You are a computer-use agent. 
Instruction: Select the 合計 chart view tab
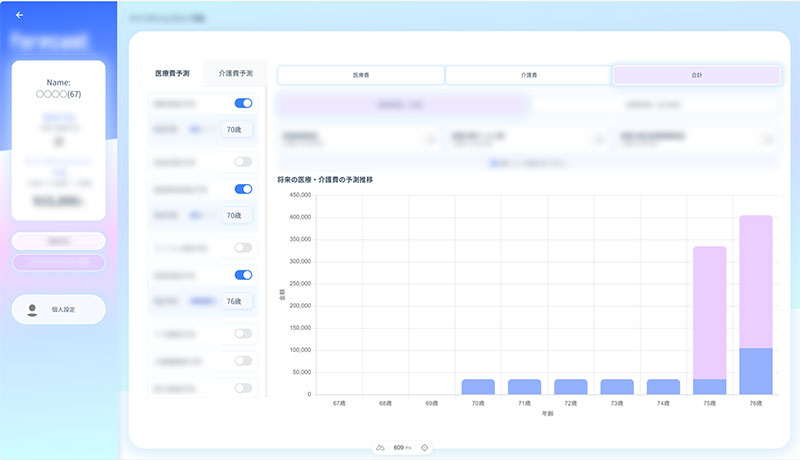pos(696,75)
